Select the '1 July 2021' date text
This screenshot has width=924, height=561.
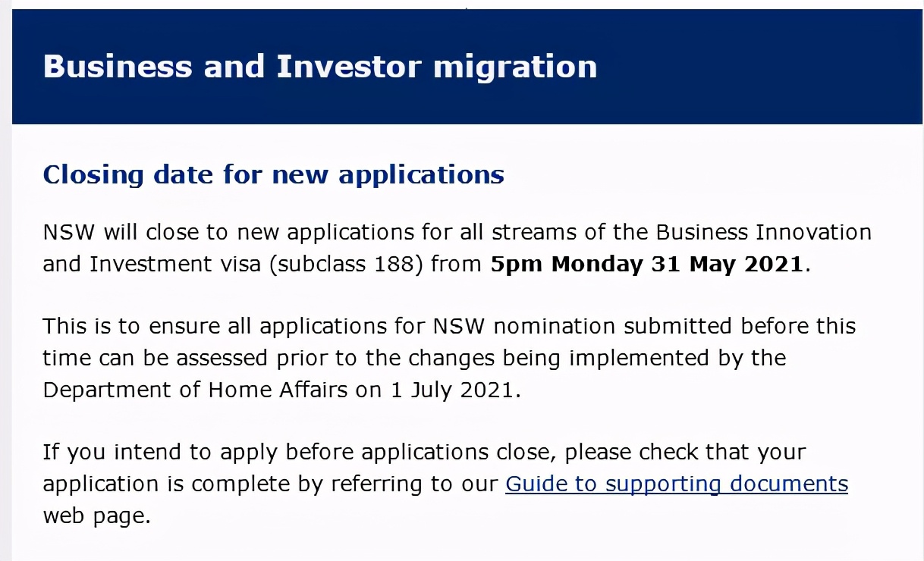coord(454,390)
